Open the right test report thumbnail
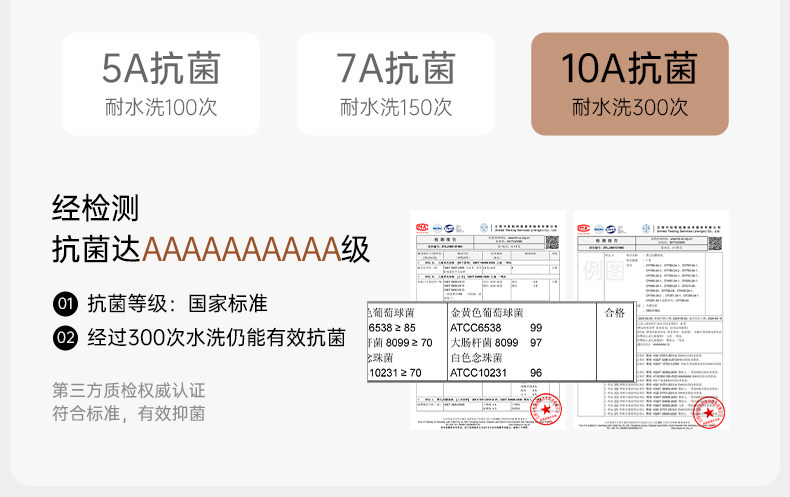The height and width of the screenshot is (497, 790). pyautogui.click(x=651, y=320)
